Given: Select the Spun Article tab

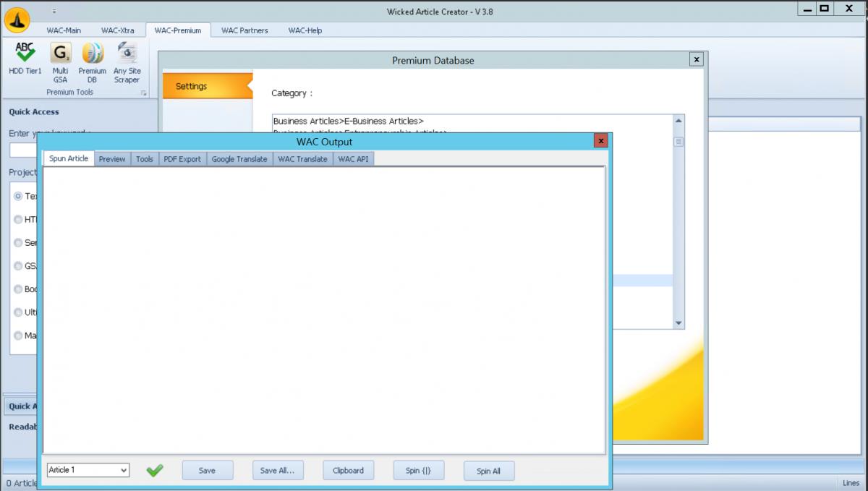Looking at the screenshot, I should pos(69,159).
